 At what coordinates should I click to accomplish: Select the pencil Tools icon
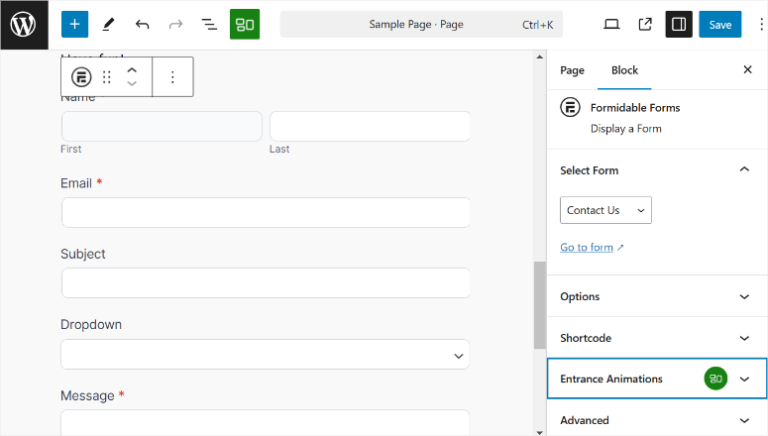coord(108,24)
